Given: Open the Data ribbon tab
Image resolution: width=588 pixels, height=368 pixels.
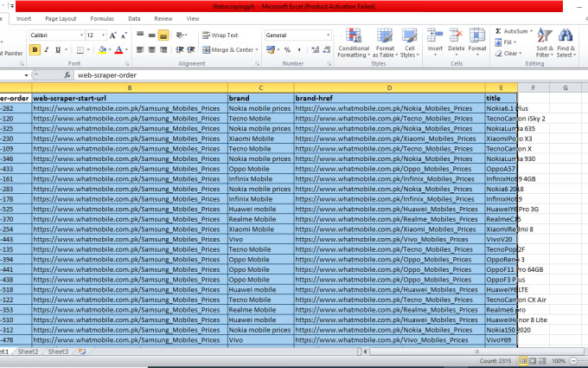Looking at the screenshot, I should coord(134,19).
